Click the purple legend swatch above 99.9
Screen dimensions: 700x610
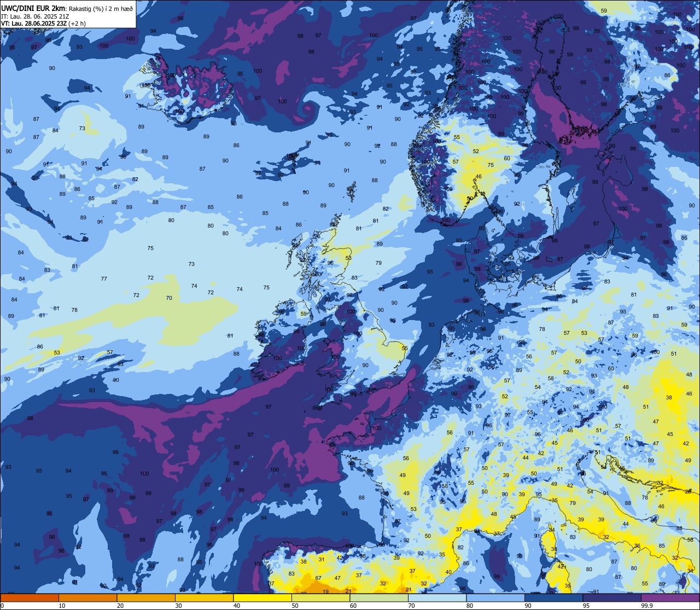(x=670, y=597)
